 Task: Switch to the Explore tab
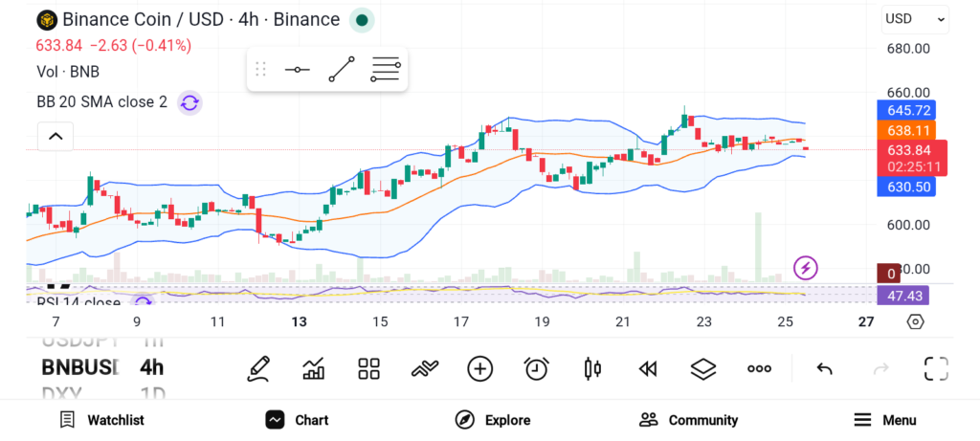[493, 420]
